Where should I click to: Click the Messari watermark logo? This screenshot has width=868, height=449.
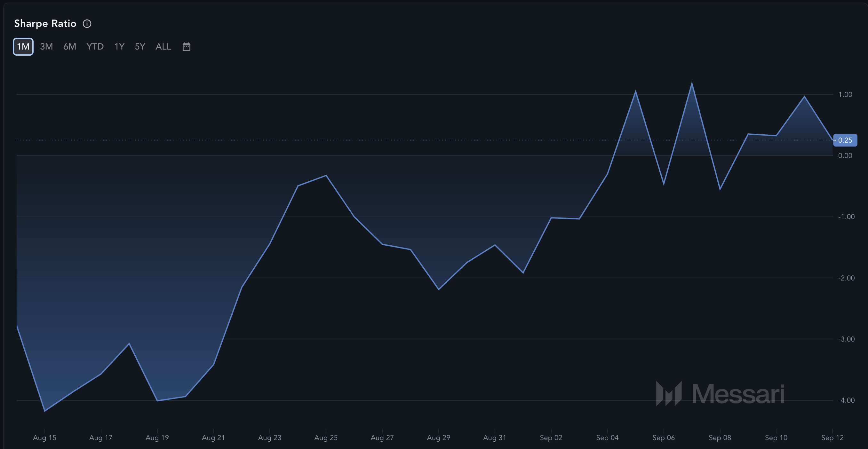point(720,393)
